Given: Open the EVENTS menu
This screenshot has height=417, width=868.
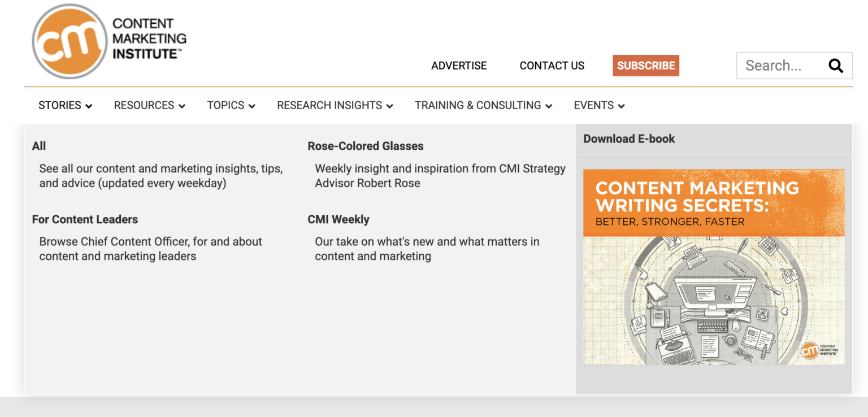Looking at the screenshot, I should [x=593, y=105].
